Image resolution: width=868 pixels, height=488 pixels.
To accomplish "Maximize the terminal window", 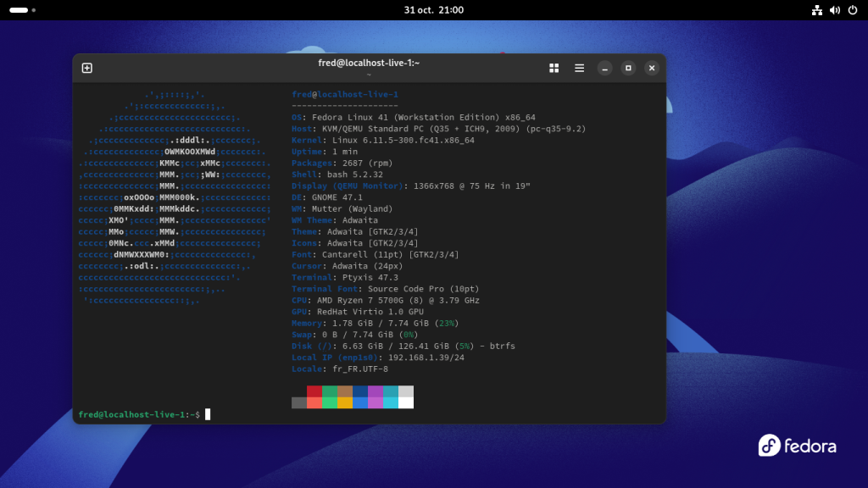I will (x=628, y=68).
